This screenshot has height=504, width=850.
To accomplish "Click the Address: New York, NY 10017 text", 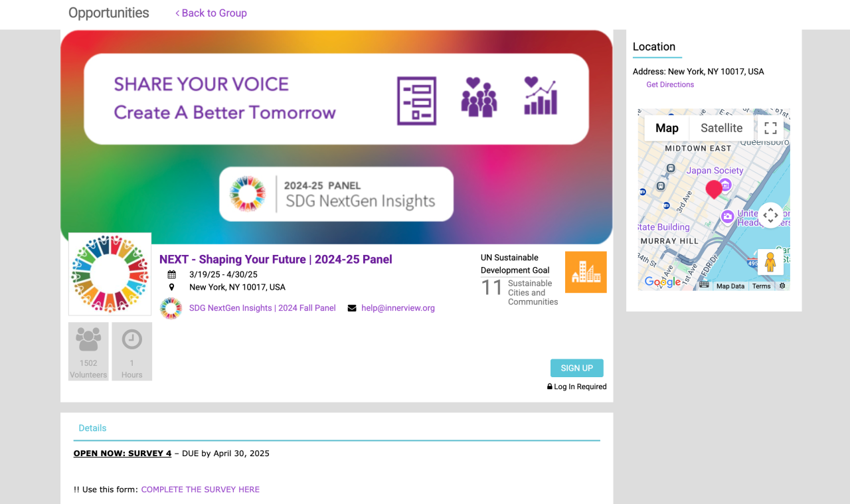I will tap(699, 72).
